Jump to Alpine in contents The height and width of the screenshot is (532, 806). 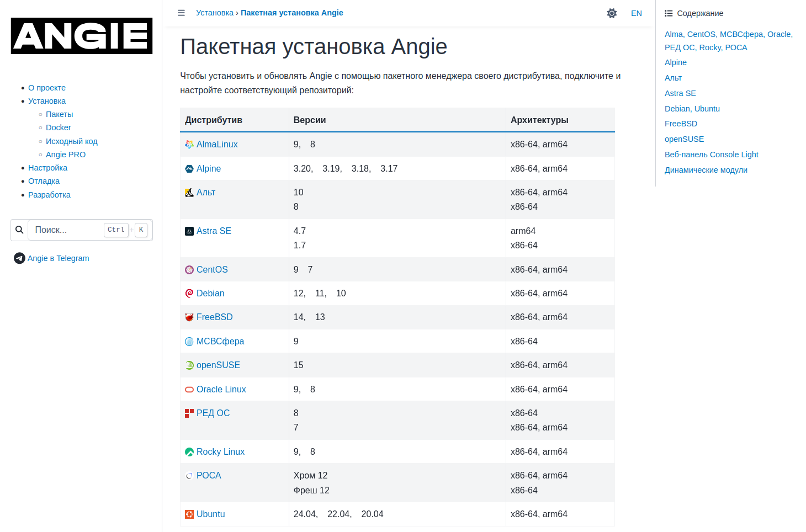(x=676, y=62)
